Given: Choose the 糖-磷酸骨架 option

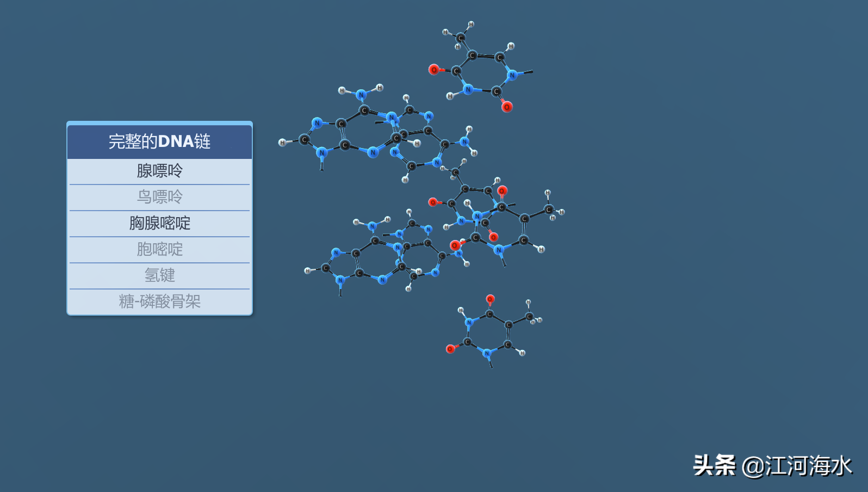Looking at the screenshot, I should 159,302.
